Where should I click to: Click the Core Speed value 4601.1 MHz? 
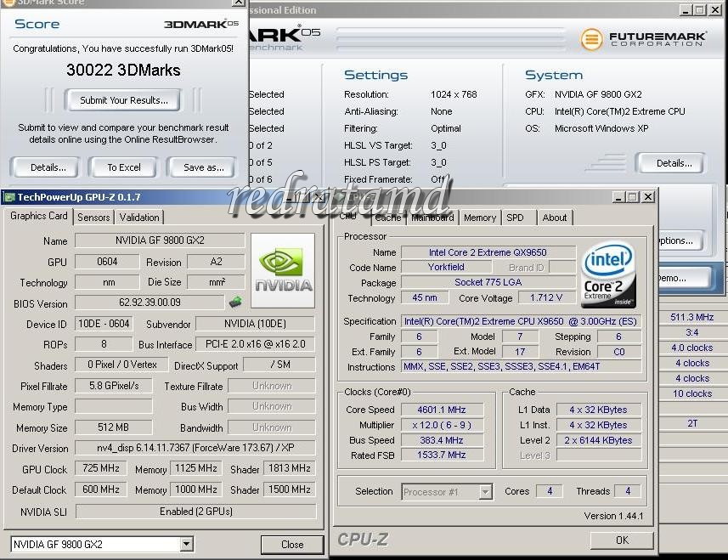tap(441, 410)
